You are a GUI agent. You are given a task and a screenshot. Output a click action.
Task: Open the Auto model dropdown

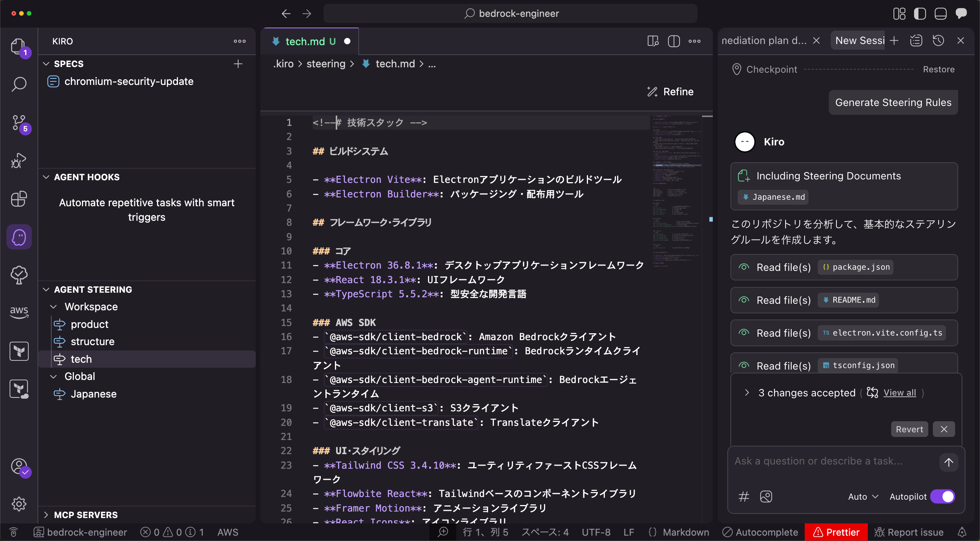[862, 496]
